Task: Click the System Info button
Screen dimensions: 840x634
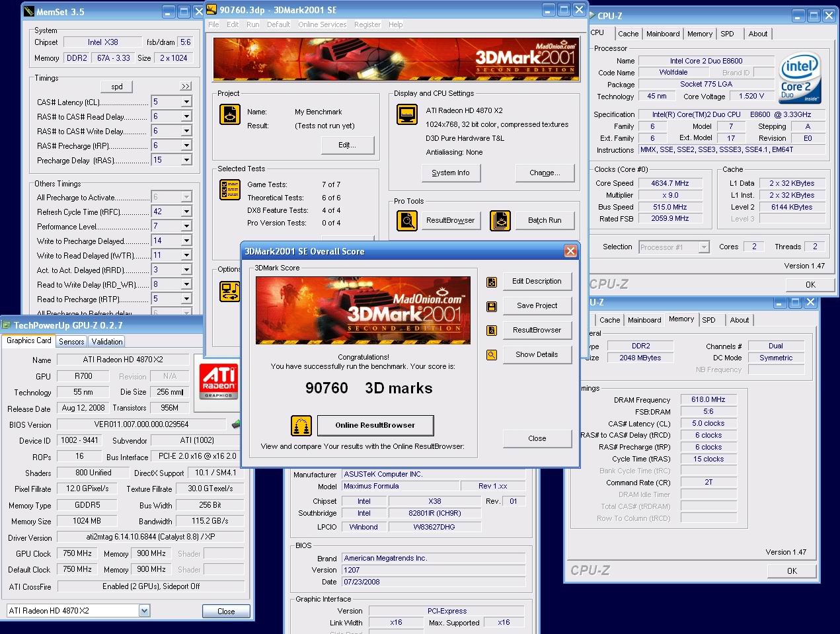Action: click(451, 173)
